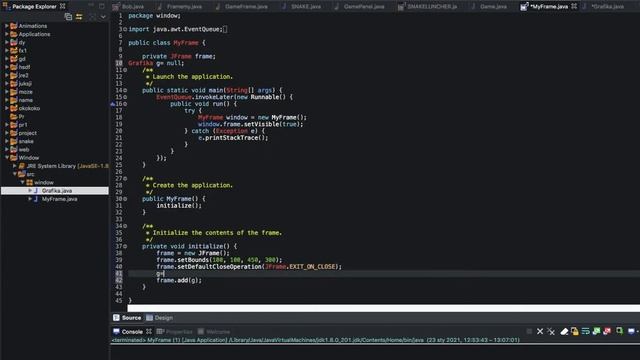Toggle Scroll Lock in the Console
The height and width of the screenshot is (360, 640).
575,331
